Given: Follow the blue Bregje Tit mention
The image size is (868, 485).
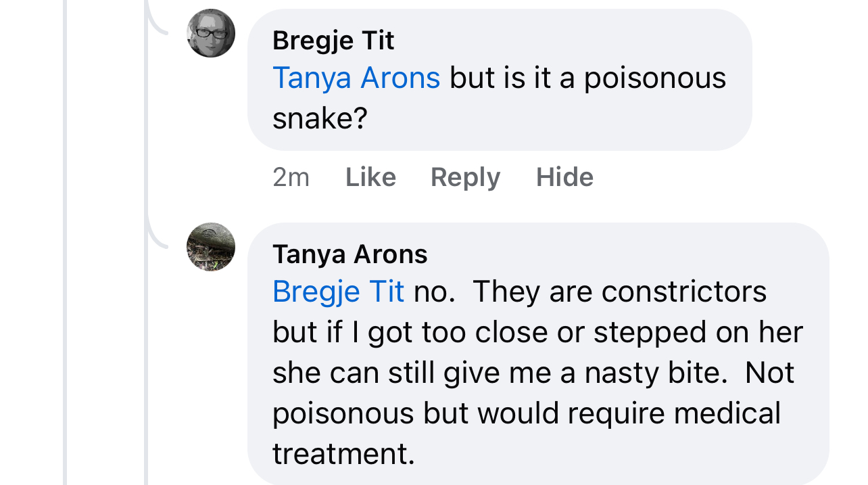Looking at the screenshot, I should [338, 292].
